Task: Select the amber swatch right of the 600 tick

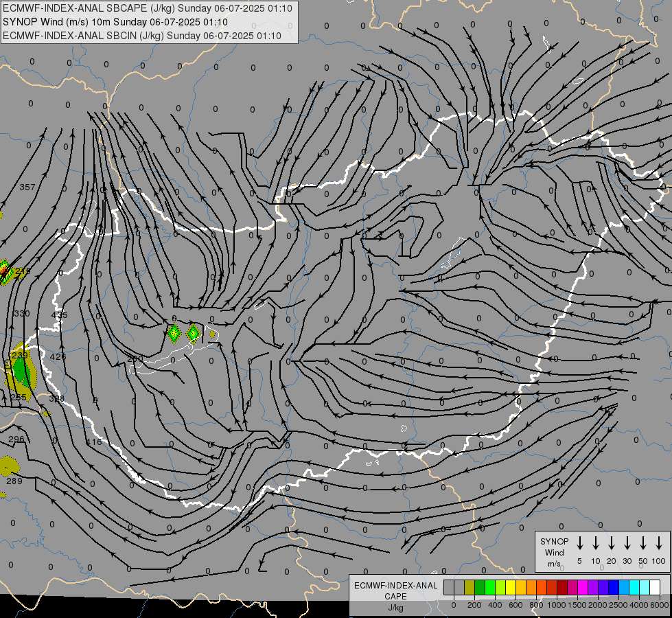Action: pyautogui.click(x=521, y=588)
